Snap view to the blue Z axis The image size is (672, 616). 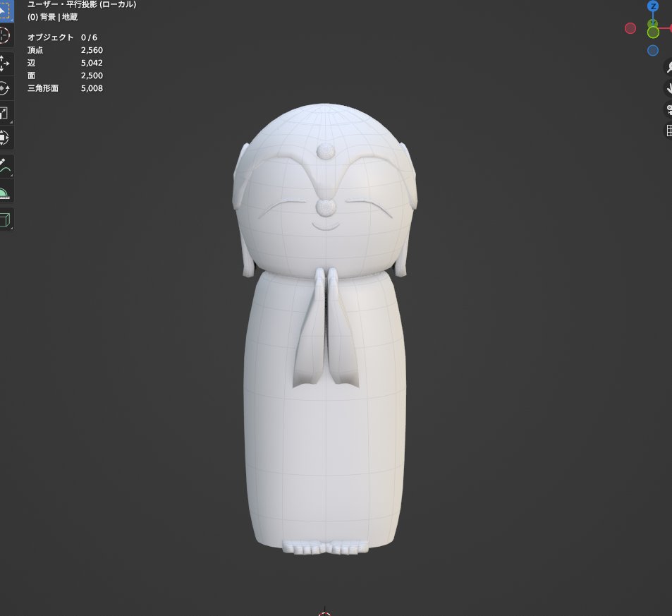click(x=653, y=6)
